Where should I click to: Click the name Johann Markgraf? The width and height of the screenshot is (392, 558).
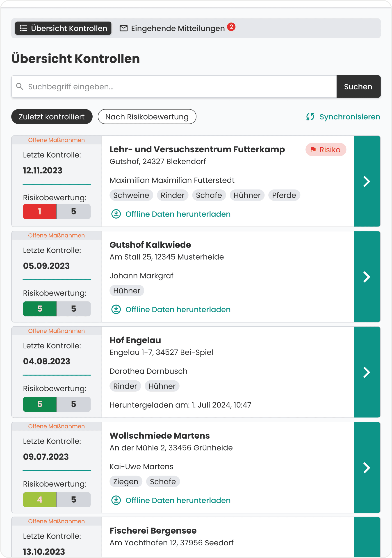[x=141, y=276]
